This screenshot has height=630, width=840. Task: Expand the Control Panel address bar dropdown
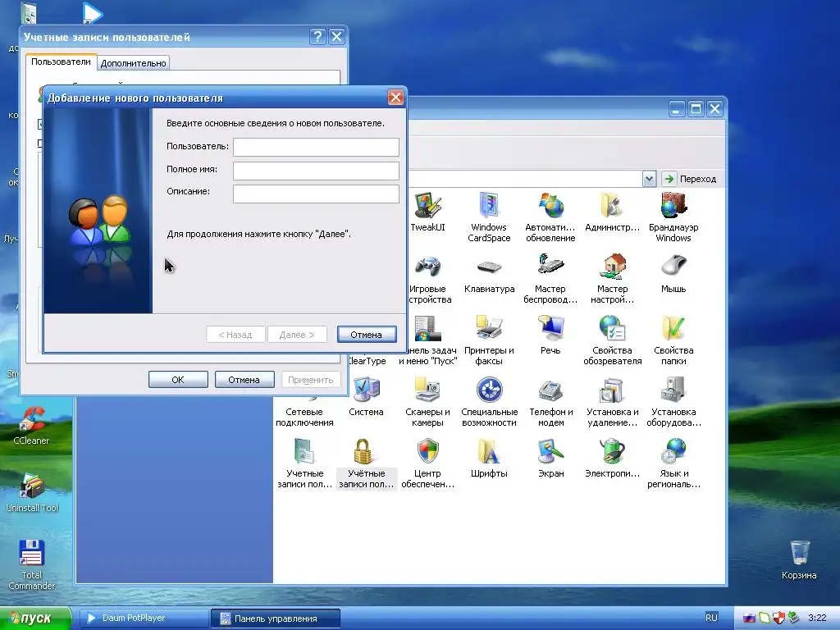(649, 178)
